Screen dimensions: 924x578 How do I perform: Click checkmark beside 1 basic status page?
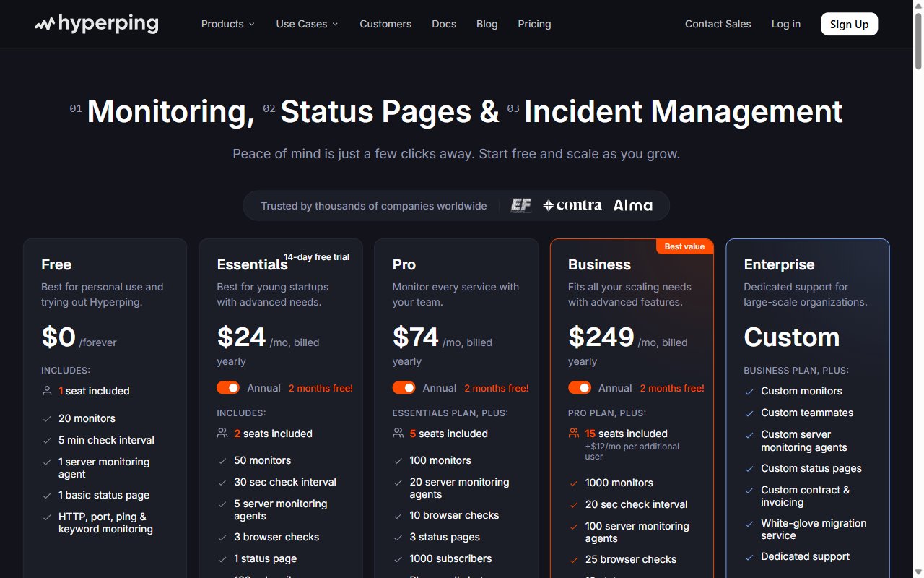click(47, 495)
